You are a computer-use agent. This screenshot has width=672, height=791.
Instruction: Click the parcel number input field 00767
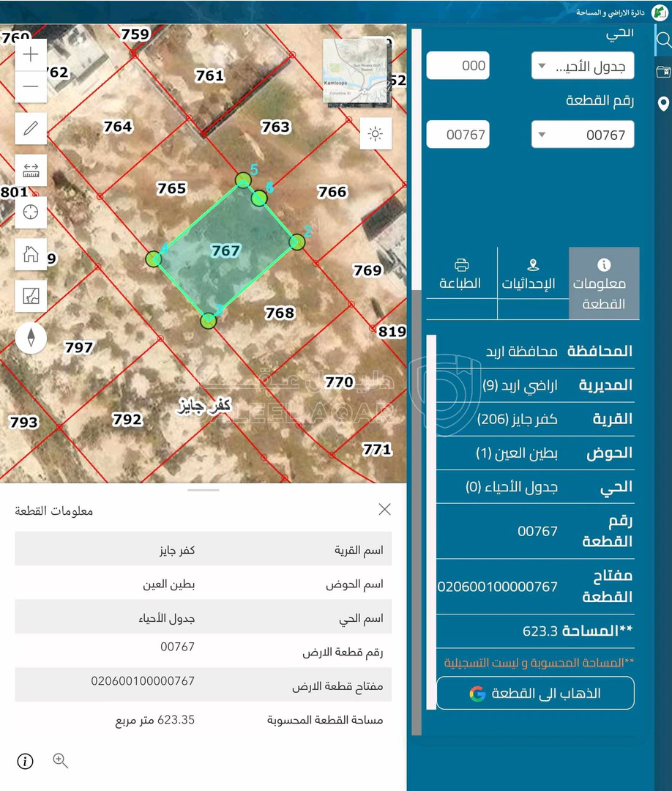point(458,134)
